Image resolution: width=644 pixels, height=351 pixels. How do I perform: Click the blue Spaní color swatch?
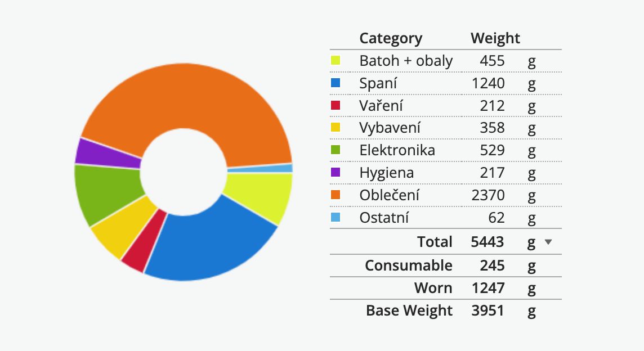[x=336, y=83]
